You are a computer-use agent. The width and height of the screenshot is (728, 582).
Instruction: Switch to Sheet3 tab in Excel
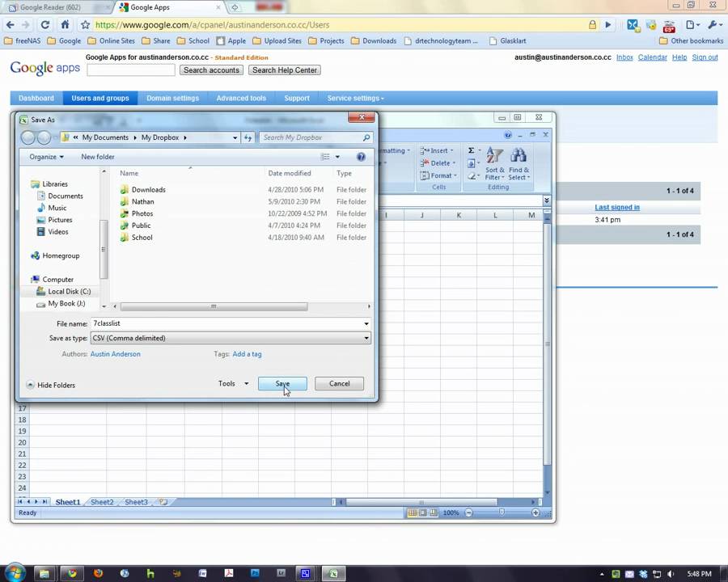coord(136,502)
